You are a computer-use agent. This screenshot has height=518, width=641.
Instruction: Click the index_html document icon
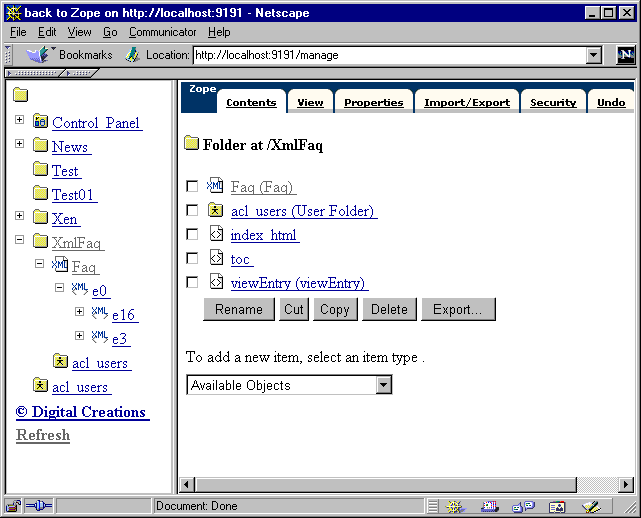point(216,233)
